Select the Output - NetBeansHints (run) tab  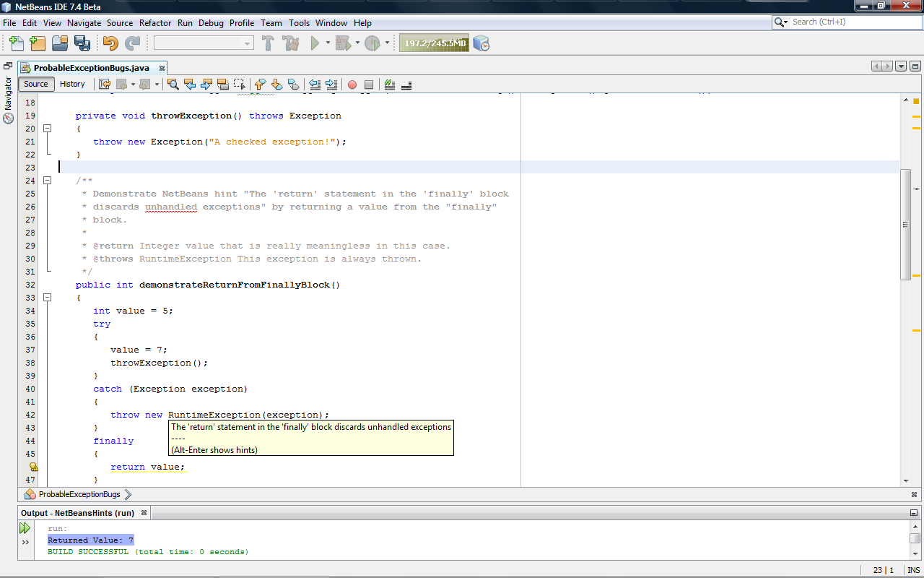coord(84,513)
